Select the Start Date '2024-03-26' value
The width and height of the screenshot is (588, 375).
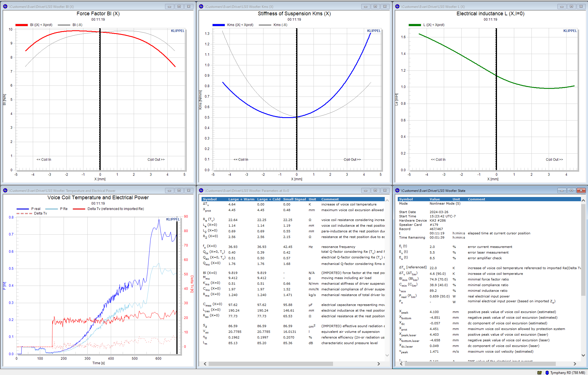click(439, 212)
